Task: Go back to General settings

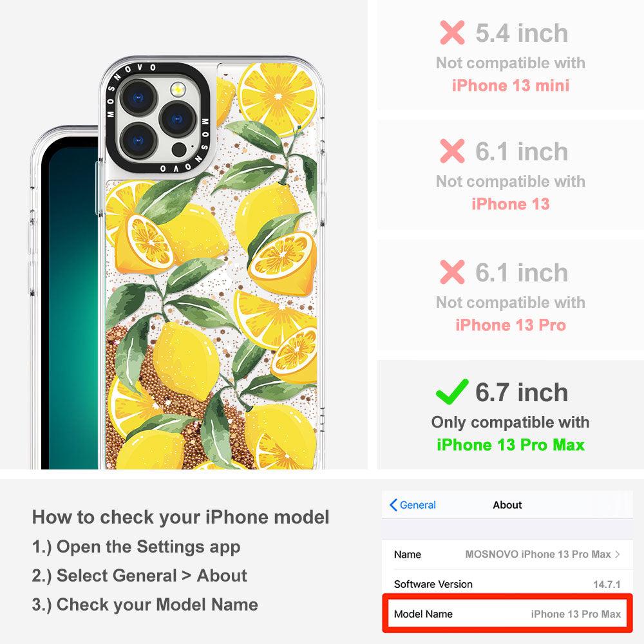Action: point(413,505)
